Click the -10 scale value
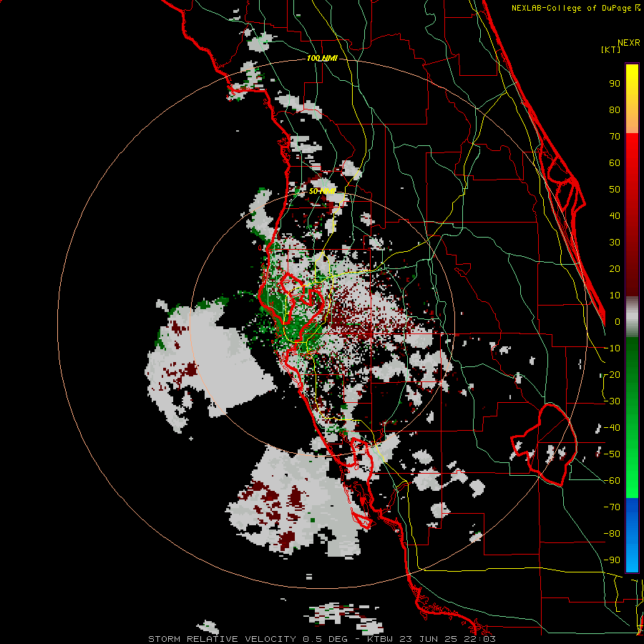Image resolution: width=644 pixels, height=644 pixels. tap(612, 348)
